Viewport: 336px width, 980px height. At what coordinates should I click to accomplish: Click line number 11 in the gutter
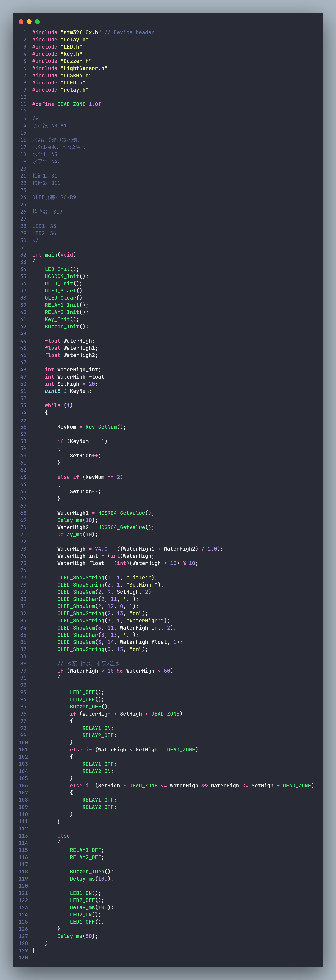click(x=23, y=104)
